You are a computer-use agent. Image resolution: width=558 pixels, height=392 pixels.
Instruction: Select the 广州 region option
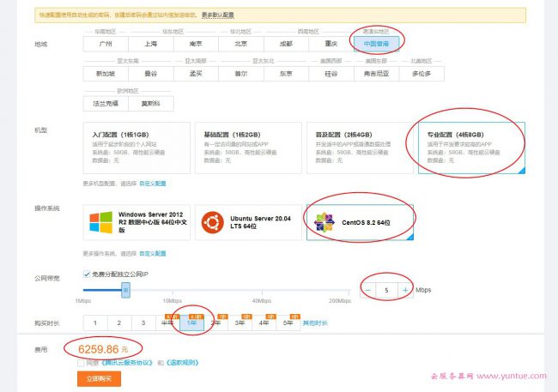(x=106, y=43)
